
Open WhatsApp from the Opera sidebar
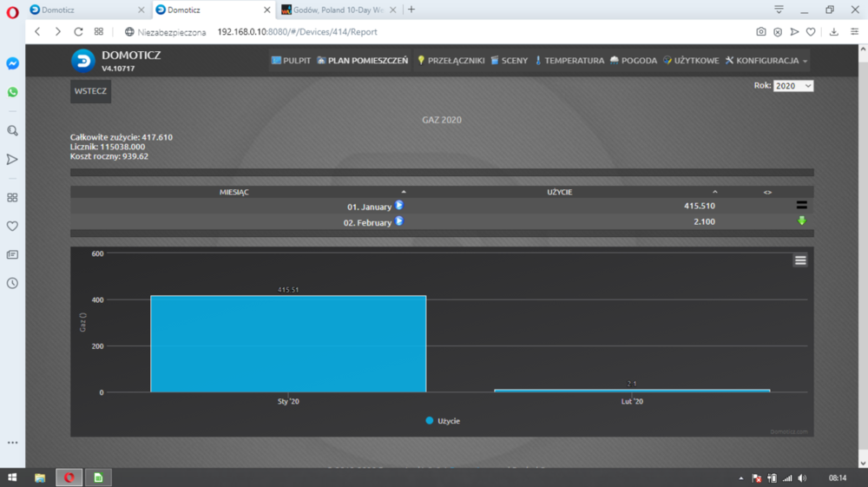pos(12,92)
